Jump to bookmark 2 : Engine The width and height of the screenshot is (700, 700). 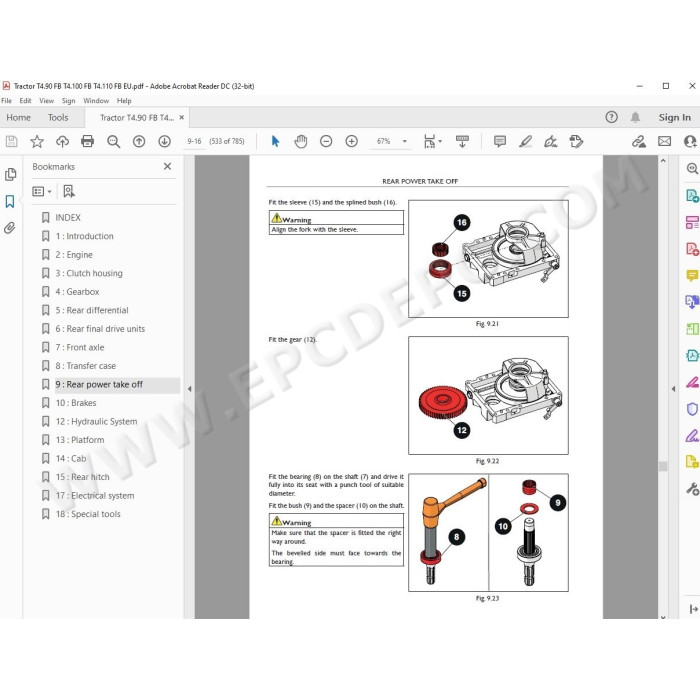point(74,254)
